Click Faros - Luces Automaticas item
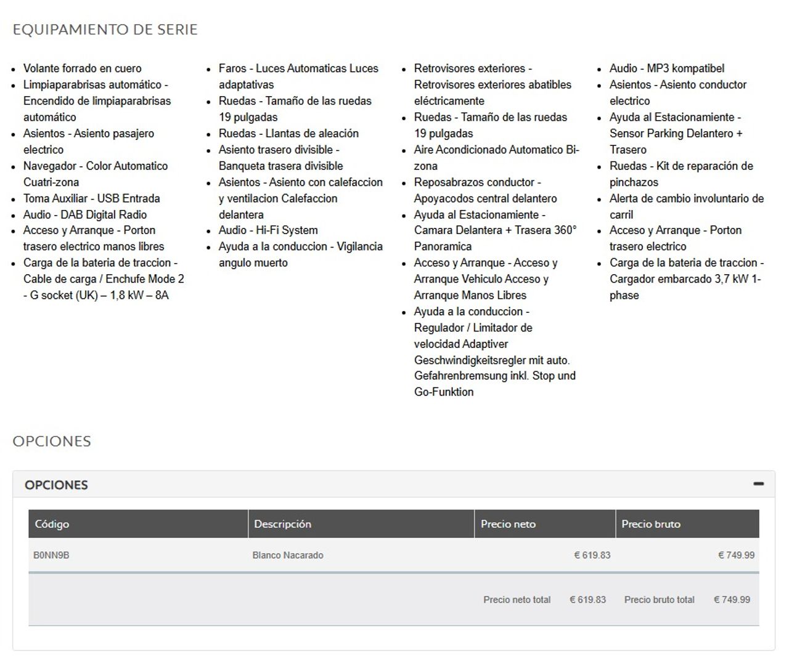Screen dimensions: 789x672 [298, 76]
